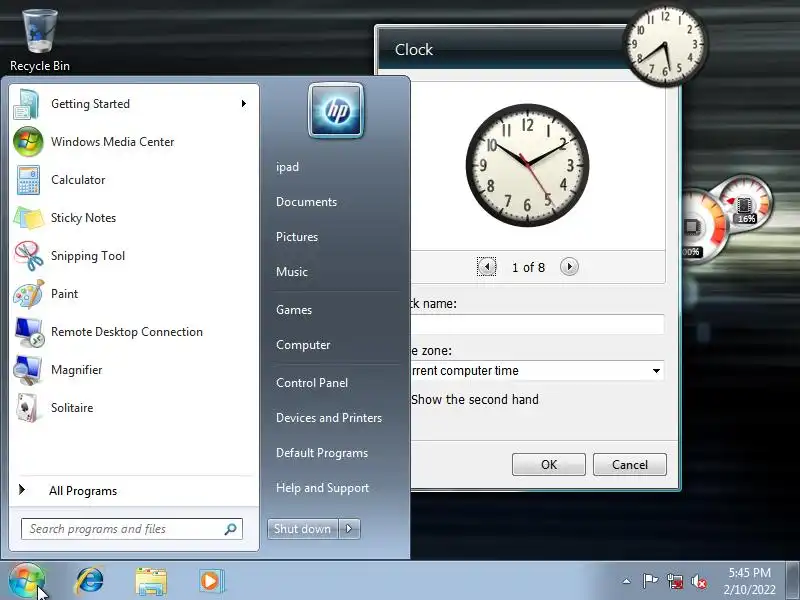The image size is (800, 600).
Task: Launch the Snipping Tool scissors icon
Action: (x=29, y=256)
